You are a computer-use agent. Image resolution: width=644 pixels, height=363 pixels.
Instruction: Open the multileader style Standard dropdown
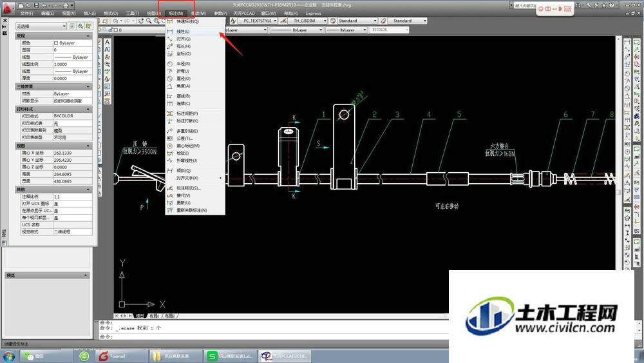click(x=408, y=21)
